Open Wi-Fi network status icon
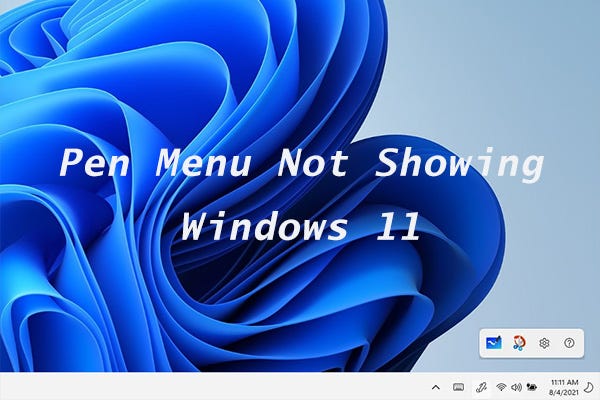 tap(501, 387)
